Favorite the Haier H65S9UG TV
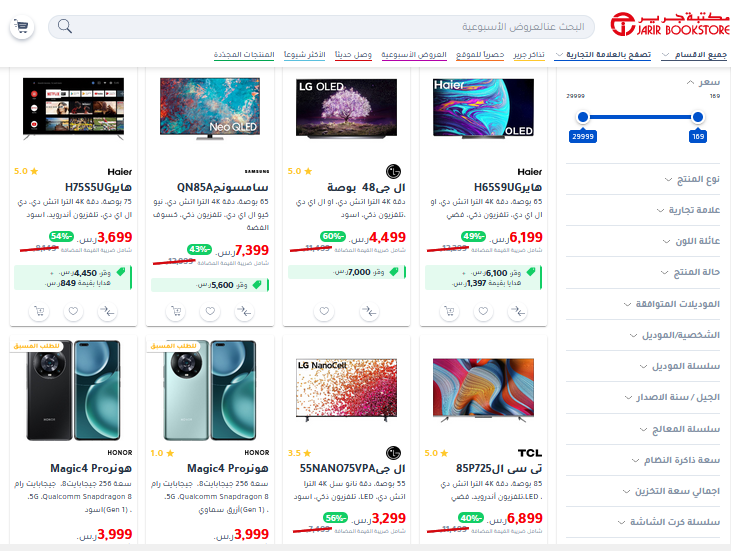731x551 pixels. [483, 311]
